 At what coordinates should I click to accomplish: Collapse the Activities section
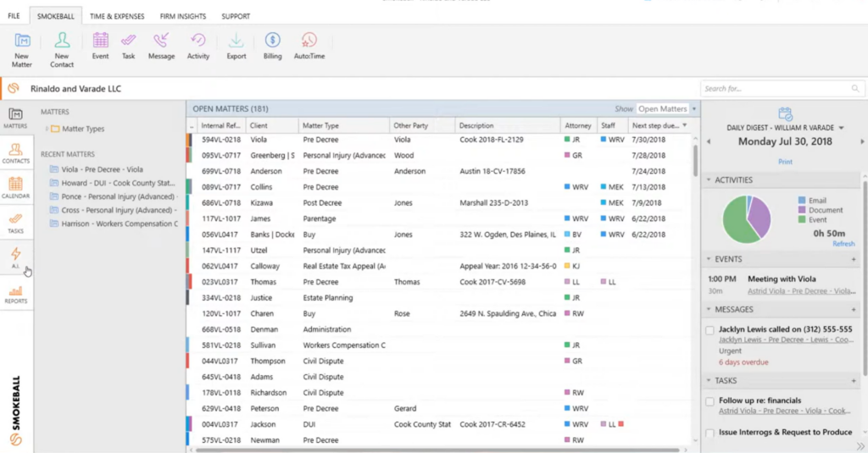tap(709, 180)
